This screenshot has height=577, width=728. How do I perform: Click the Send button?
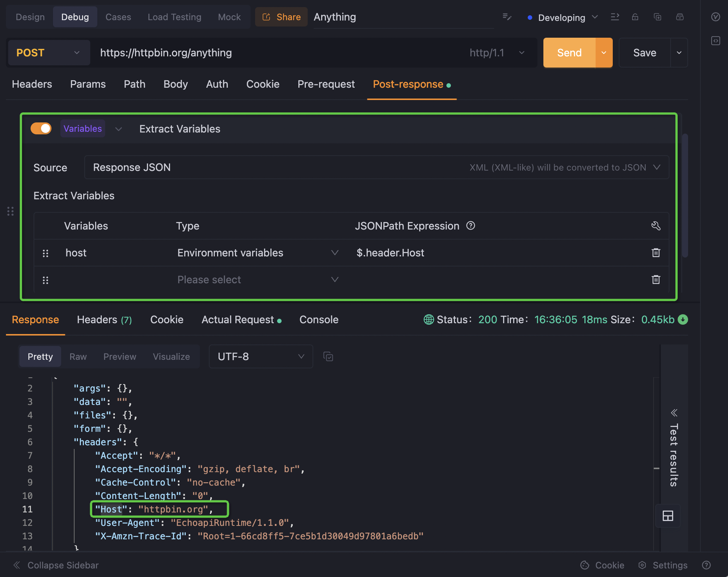click(569, 53)
